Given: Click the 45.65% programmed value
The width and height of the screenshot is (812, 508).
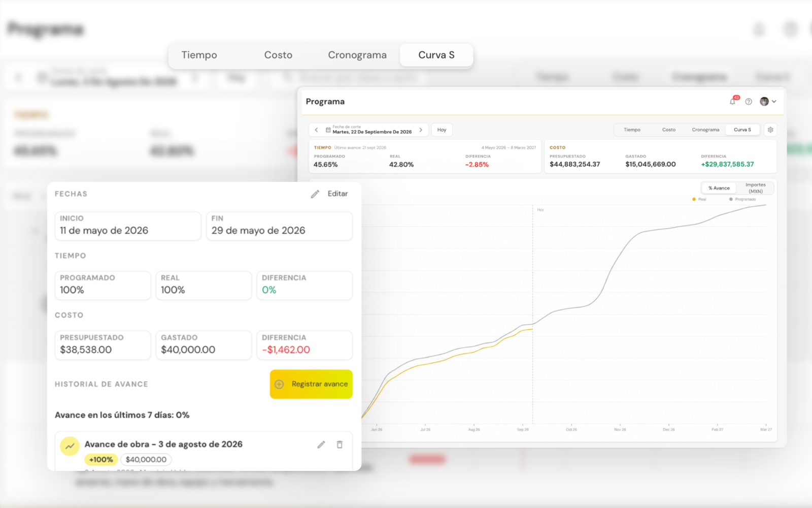Looking at the screenshot, I should pos(326,165).
